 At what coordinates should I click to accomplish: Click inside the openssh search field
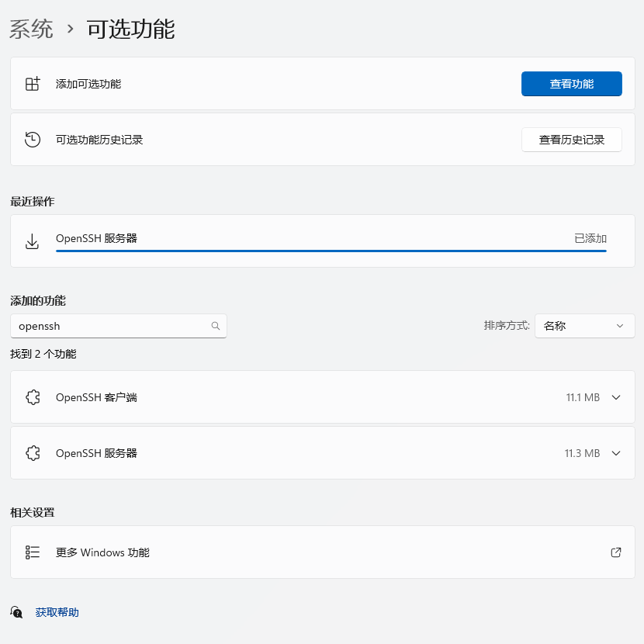109,326
